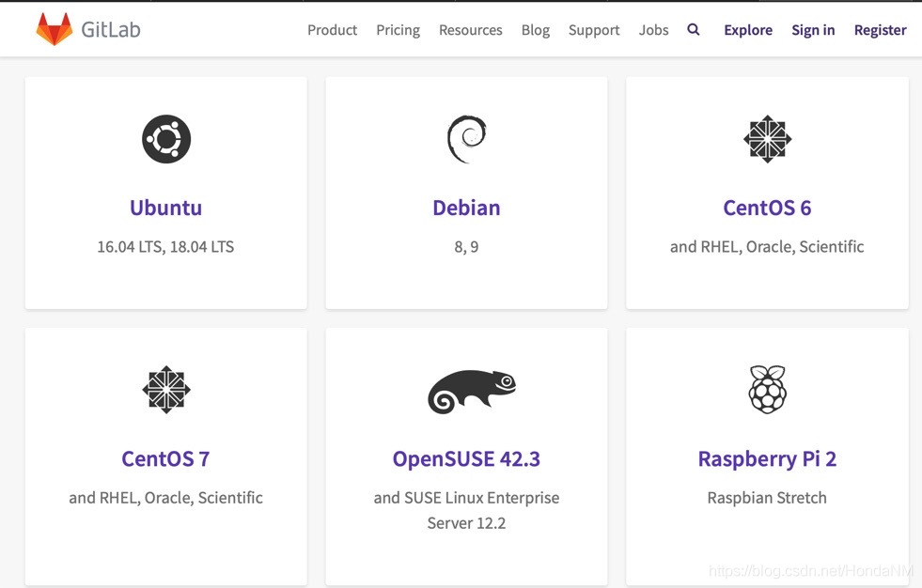922x588 pixels.
Task: Click the Debian swirl logo icon
Action: point(467,139)
